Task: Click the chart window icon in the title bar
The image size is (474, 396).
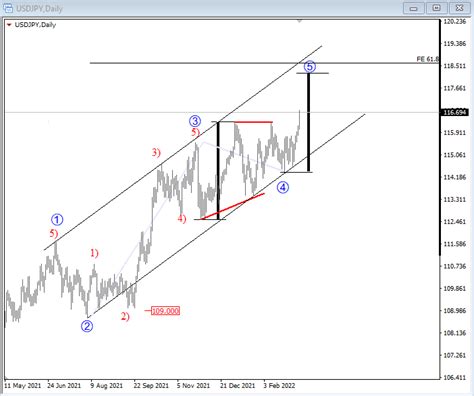Action: [x=7, y=8]
